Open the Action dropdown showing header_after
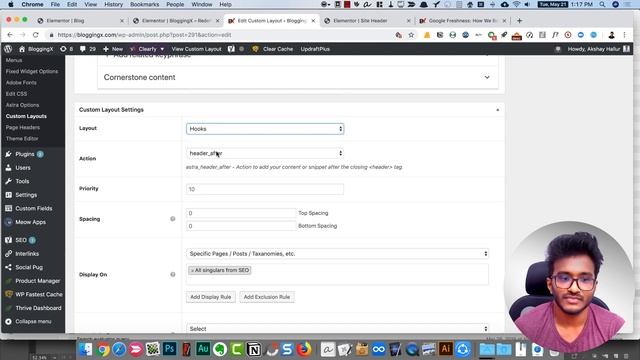 pos(265,153)
